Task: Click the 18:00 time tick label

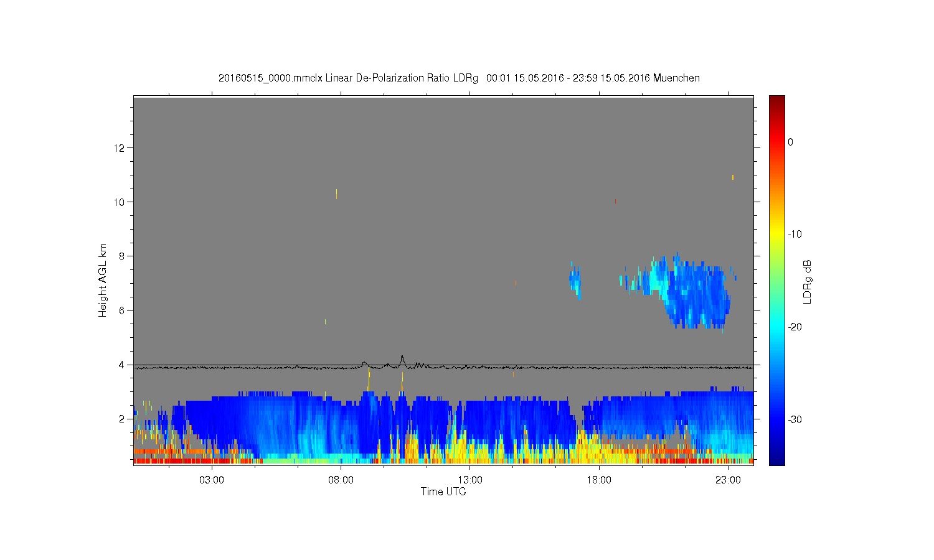Action: coord(599,480)
